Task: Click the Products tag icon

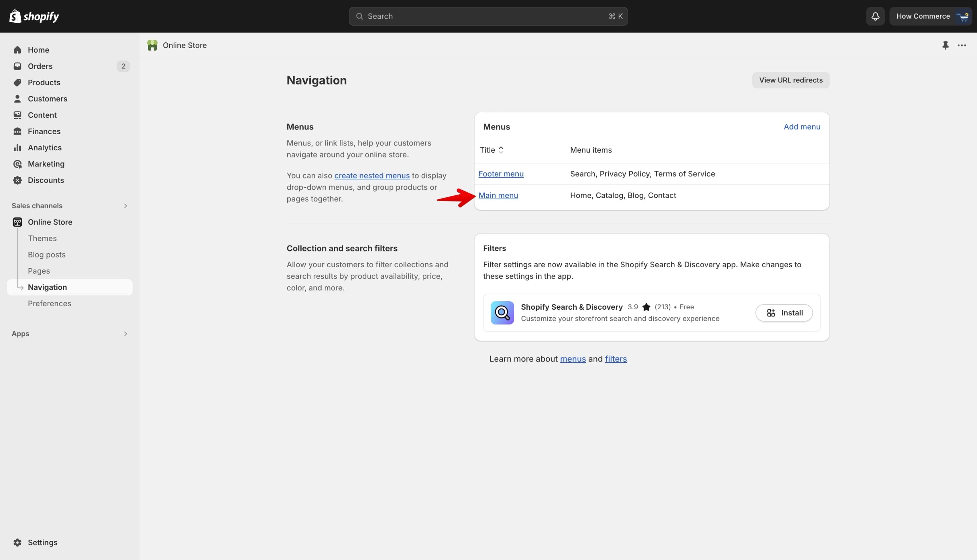Action: [x=17, y=82]
